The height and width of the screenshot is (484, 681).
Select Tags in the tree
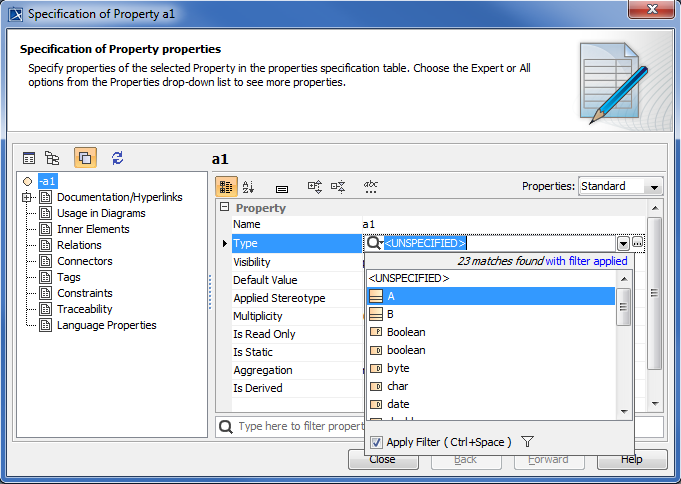coord(69,277)
